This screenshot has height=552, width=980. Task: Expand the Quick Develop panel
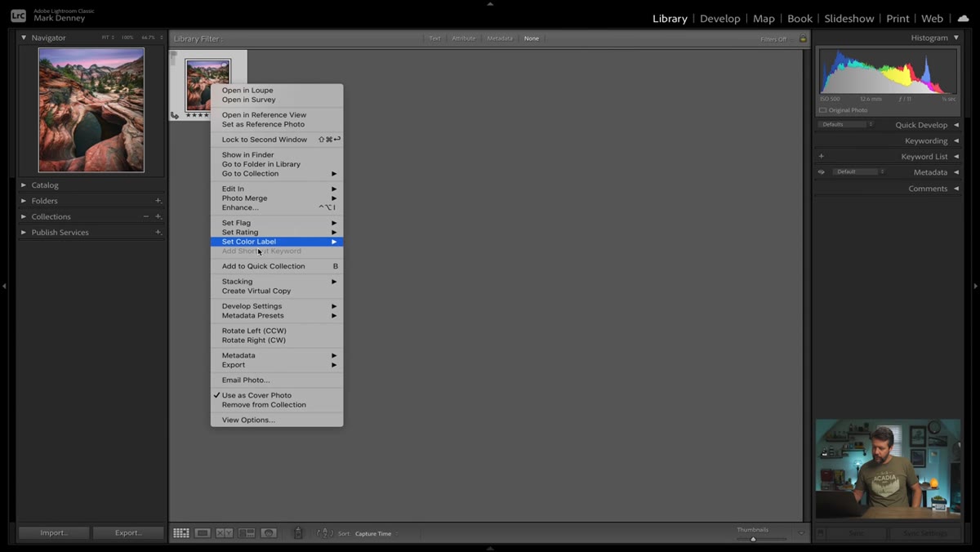pos(956,125)
